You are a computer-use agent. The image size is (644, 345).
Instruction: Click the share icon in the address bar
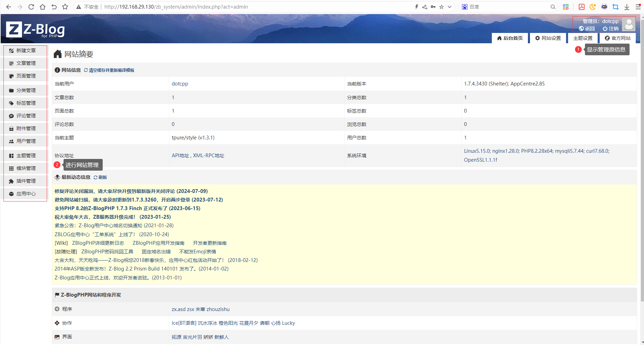tap(425, 7)
